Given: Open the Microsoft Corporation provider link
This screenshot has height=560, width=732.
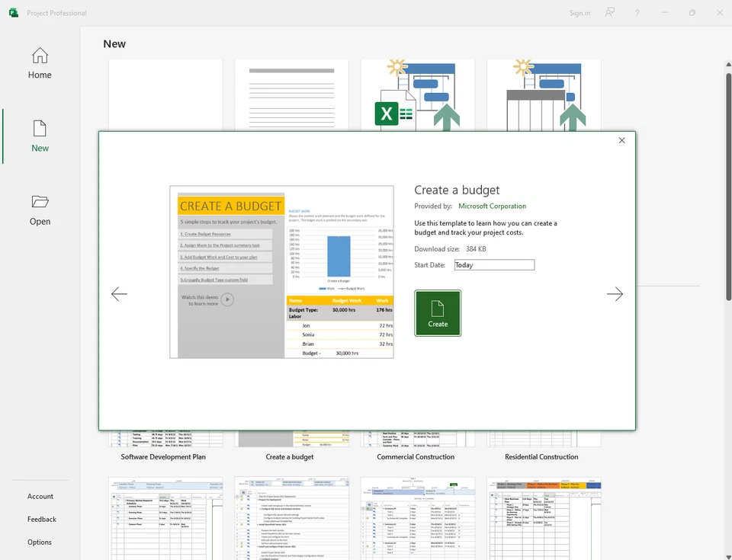Looking at the screenshot, I should [x=492, y=206].
